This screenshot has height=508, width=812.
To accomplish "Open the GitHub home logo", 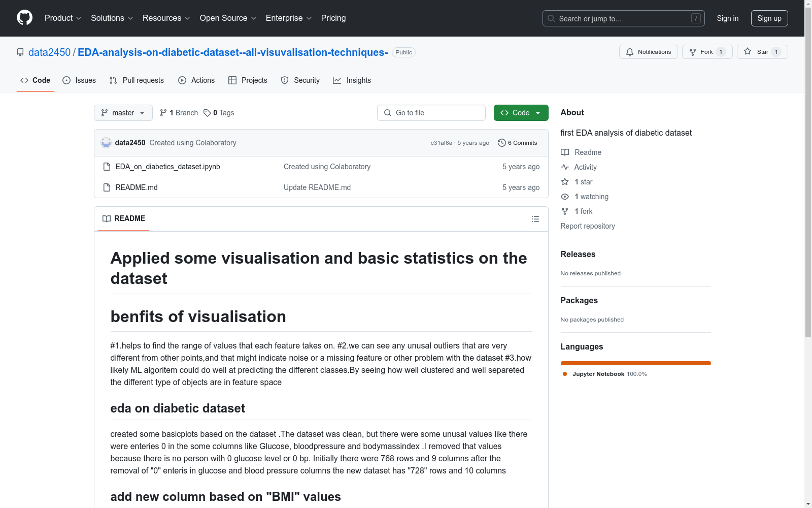I will (x=24, y=18).
